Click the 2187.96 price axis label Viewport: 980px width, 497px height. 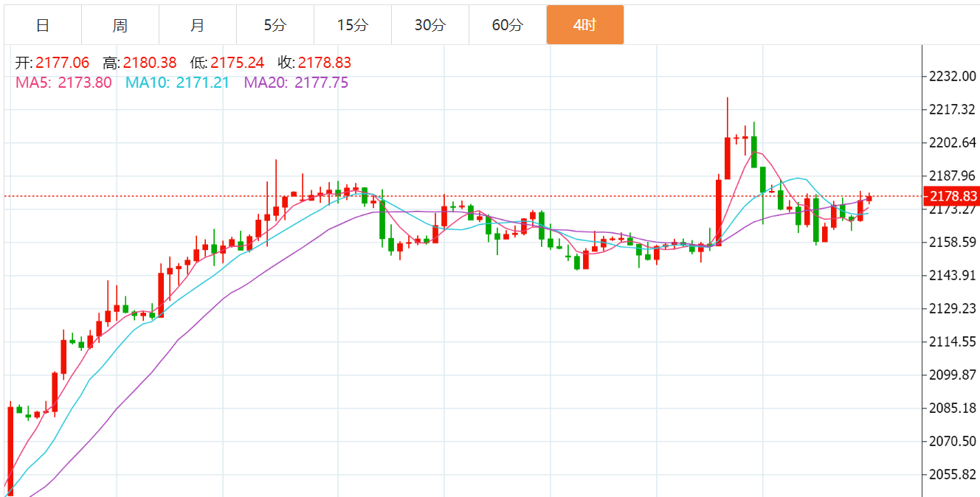coord(953,175)
